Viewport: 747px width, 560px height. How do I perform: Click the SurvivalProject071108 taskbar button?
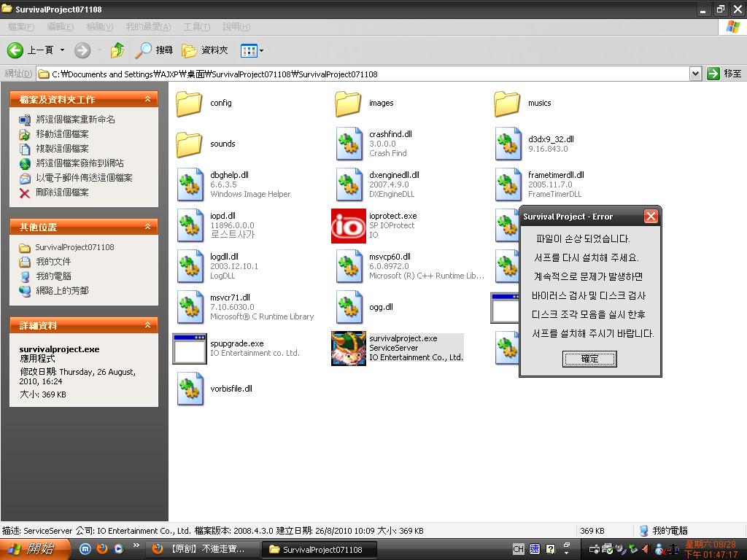pyautogui.click(x=320, y=550)
